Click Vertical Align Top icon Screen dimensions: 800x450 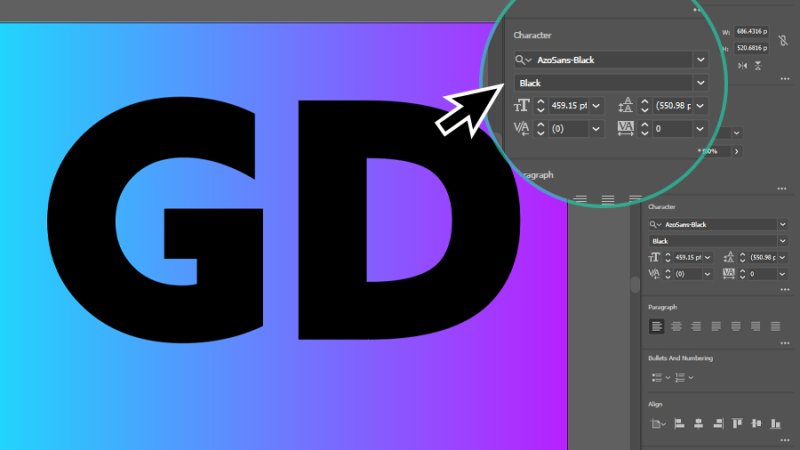[x=737, y=423]
